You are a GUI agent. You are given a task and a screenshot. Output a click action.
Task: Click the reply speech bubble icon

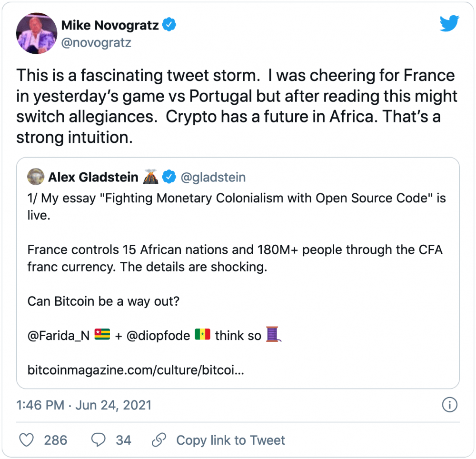[99, 440]
